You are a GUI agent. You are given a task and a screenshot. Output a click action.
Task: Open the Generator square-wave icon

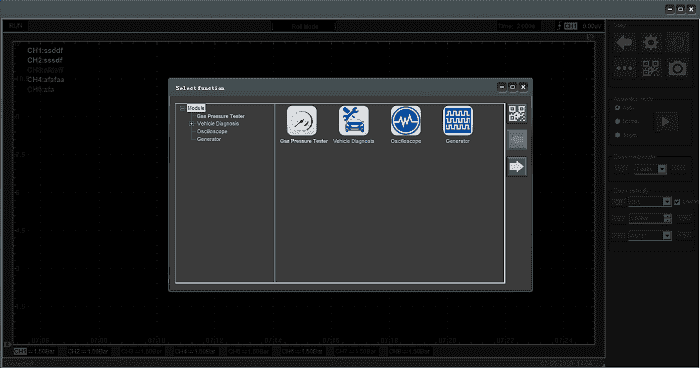458,121
